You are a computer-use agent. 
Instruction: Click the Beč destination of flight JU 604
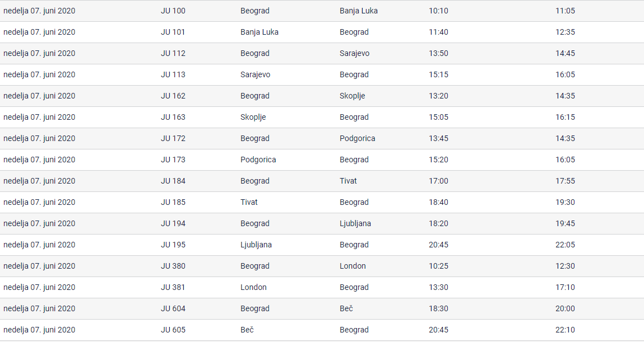[x=346, y=308]
